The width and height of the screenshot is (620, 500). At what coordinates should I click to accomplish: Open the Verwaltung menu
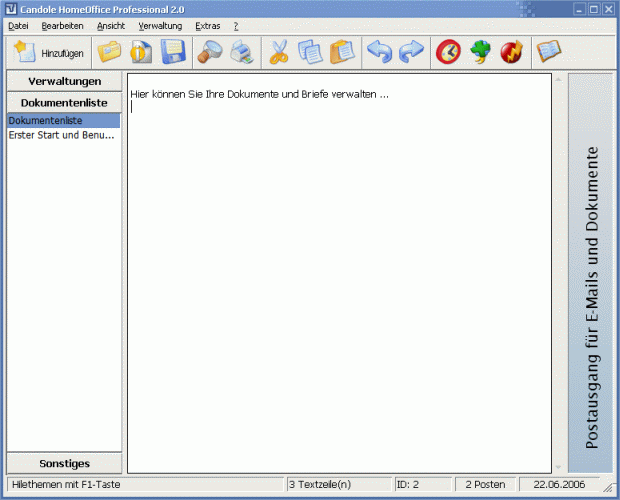(x=160, y=25)
